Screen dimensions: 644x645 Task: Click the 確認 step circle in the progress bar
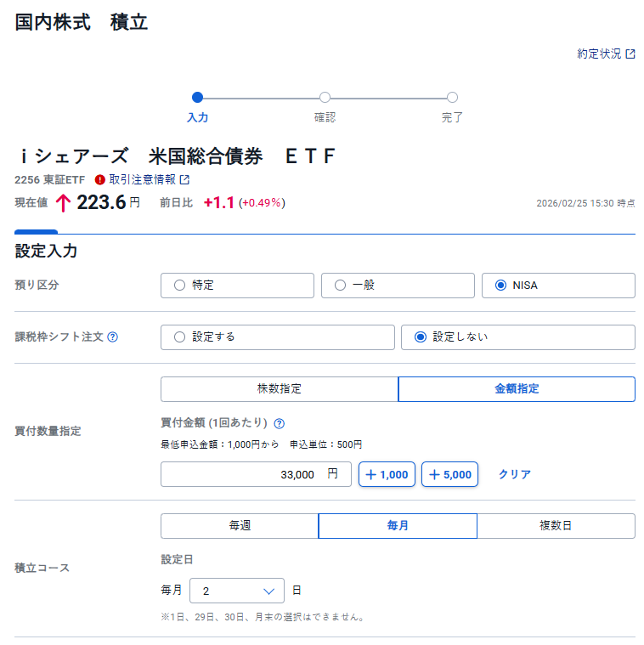pos(325,98)
